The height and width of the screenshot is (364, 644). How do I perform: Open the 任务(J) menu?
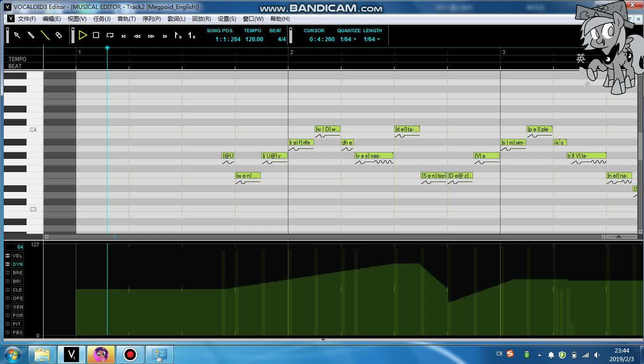click(102, 19)
